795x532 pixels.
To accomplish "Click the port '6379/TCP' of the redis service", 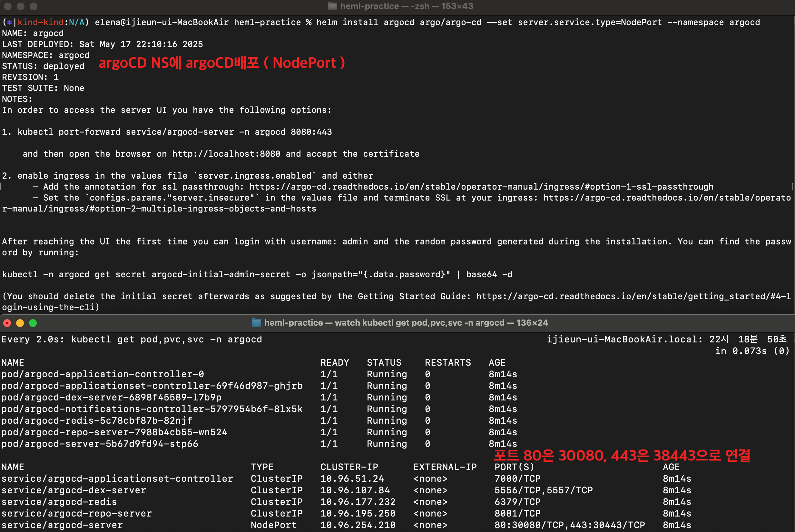I will tap(517, 501).
